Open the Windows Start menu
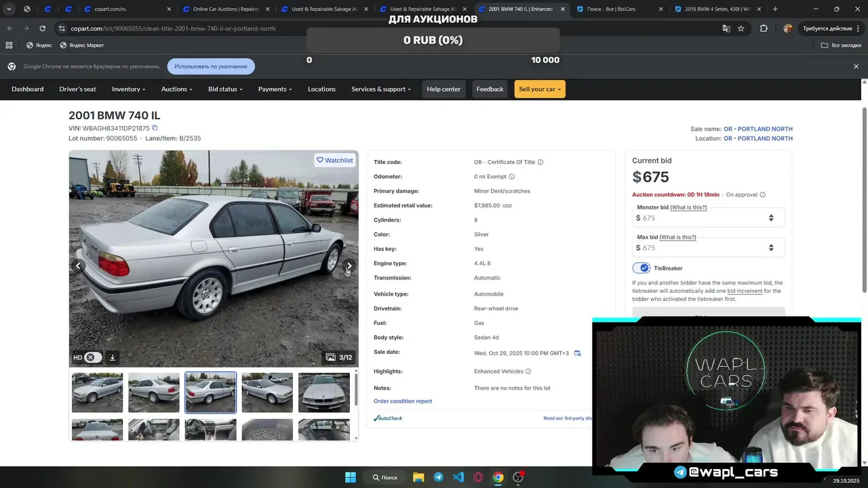The image size is (868, 488). click(351, 477)
